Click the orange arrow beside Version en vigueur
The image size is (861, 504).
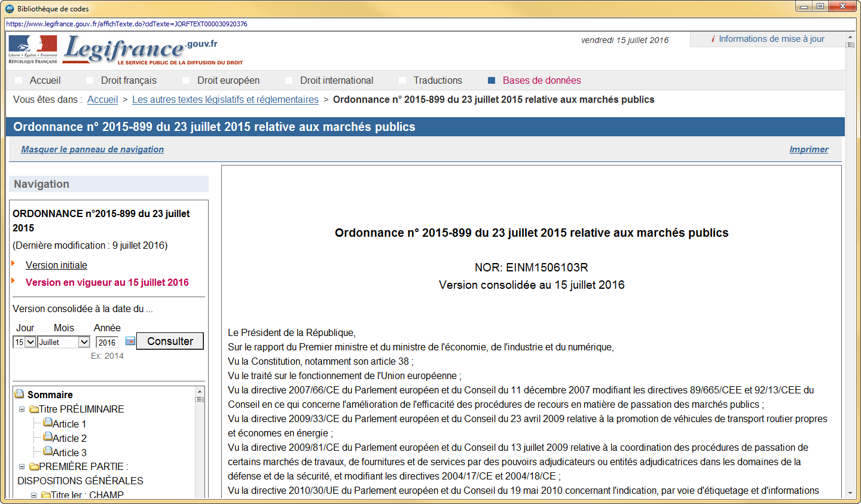coord(13,280)
